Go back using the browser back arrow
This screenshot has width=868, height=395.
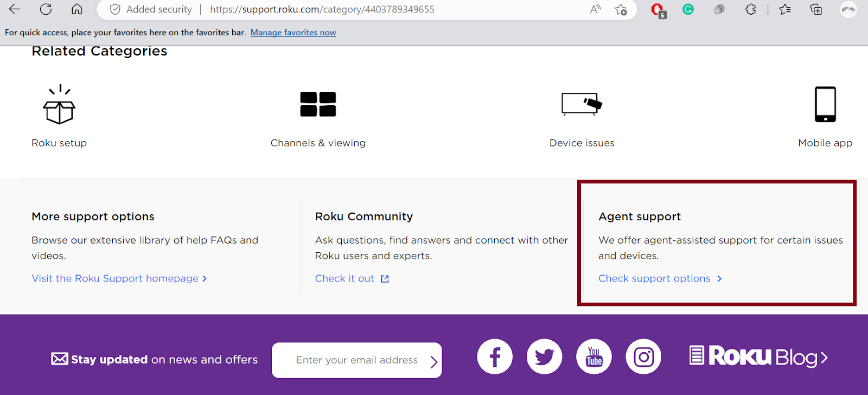coord(15,9)
